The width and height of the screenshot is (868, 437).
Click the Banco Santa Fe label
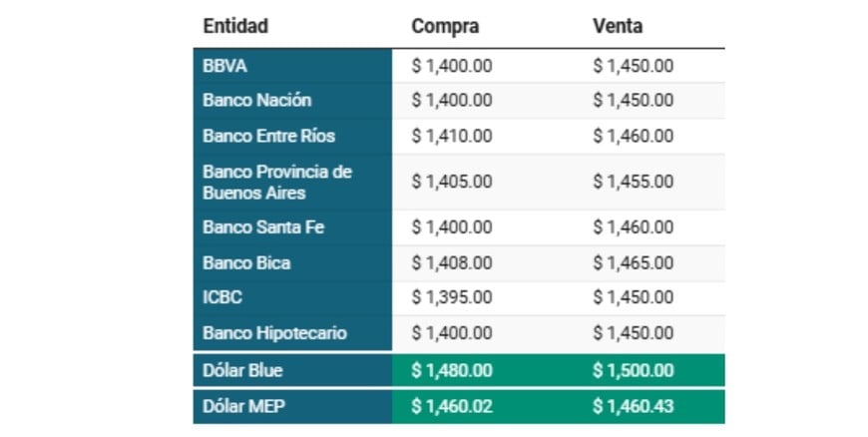(x=263, y=226)
